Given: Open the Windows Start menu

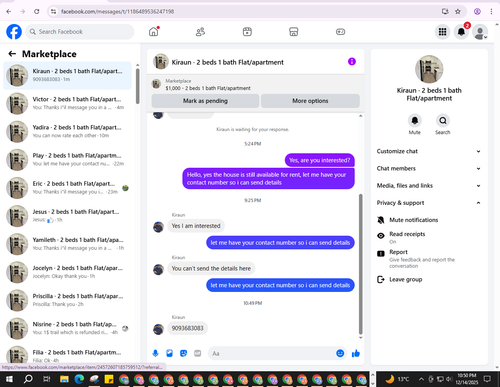Looking at the screenshot, I should pos(9,379).
